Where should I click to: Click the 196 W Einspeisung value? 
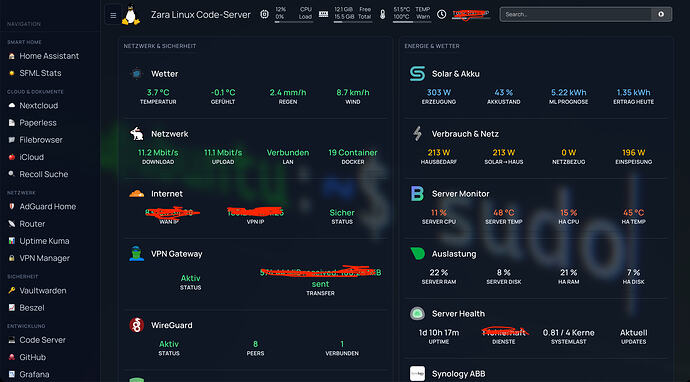(x=633, y=153)
